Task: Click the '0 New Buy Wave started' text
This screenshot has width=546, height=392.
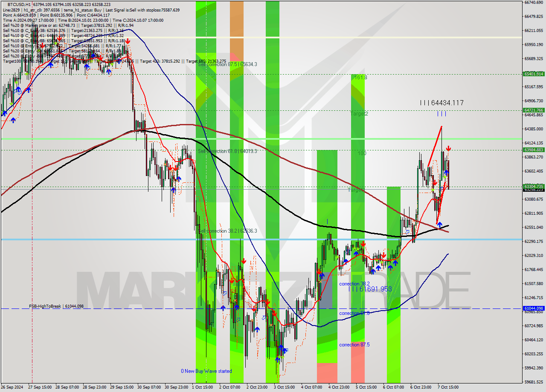Action: point(206,371)
